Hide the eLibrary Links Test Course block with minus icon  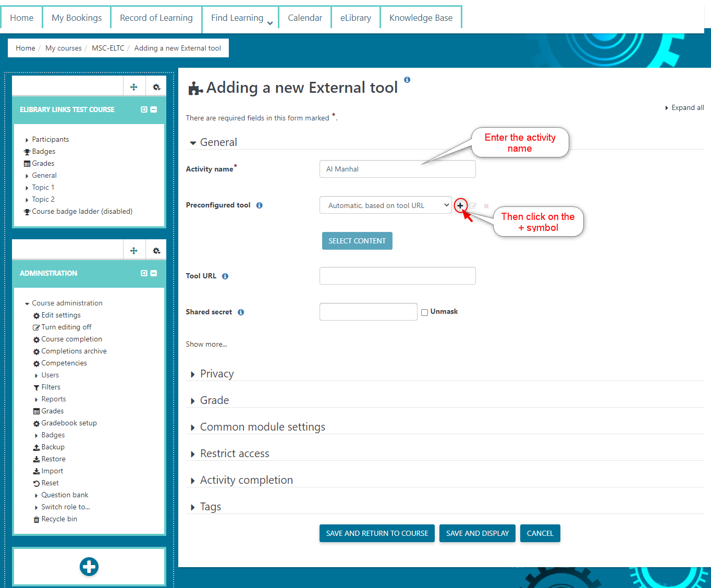point(154,109)
